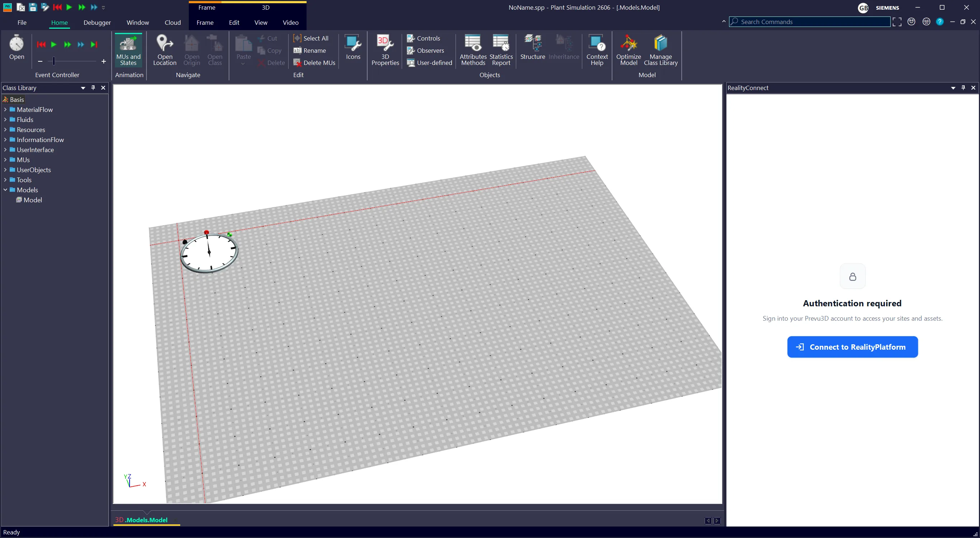
Task: Click the Search Commands field
Action: (x=809, y=22)
